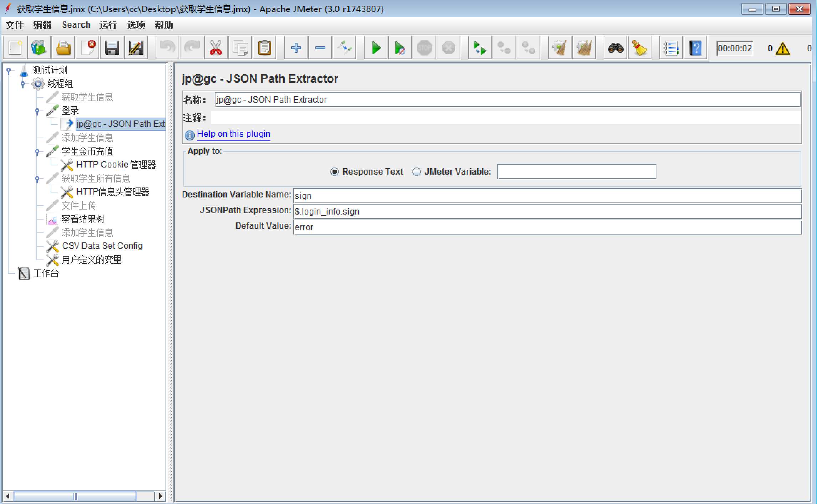Image resolution: width=817 pixels, height=504 pixels.
Task: Click the Copy icon
Action: pyautogui.click(x=240, y=48)
